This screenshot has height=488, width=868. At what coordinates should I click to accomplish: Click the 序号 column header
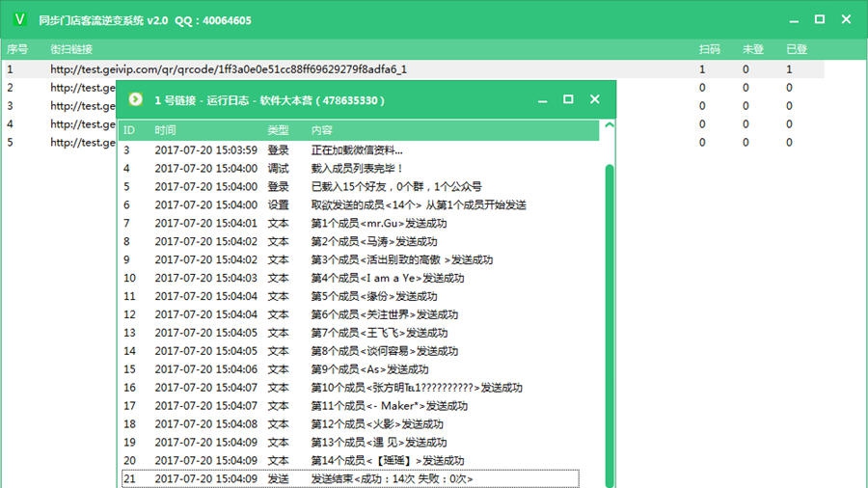tap(17, 49)
